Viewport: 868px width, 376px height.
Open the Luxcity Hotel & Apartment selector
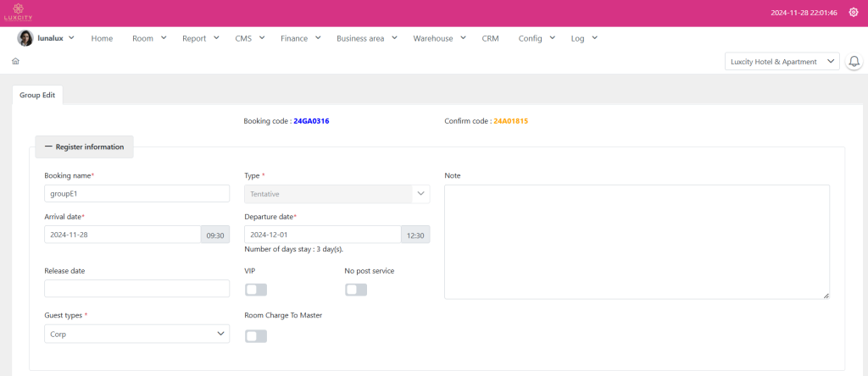(x=782, y=62)
